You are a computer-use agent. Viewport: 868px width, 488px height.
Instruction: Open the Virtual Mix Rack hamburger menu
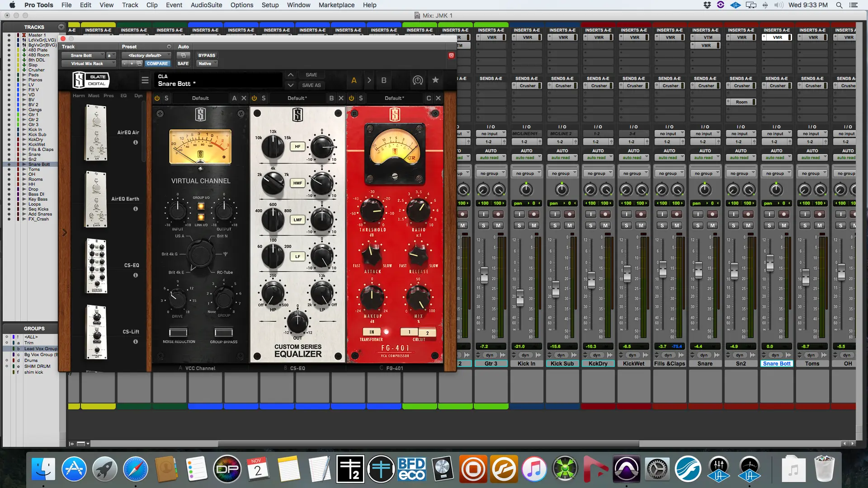tap(145, 80)
